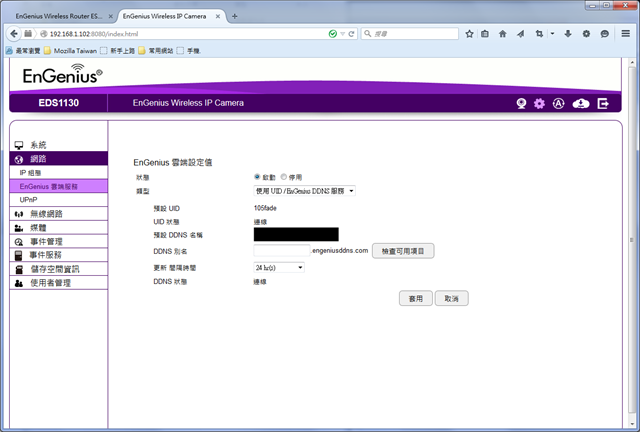Click the globe icon beside 網路
Screen dimensions: 640x432
click(19, 159)
